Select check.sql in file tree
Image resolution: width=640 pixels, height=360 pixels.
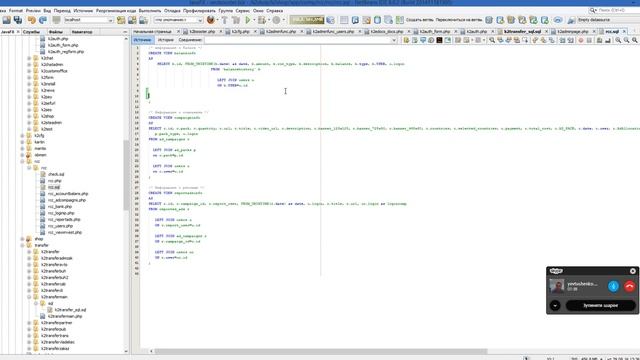coord(56,174)
